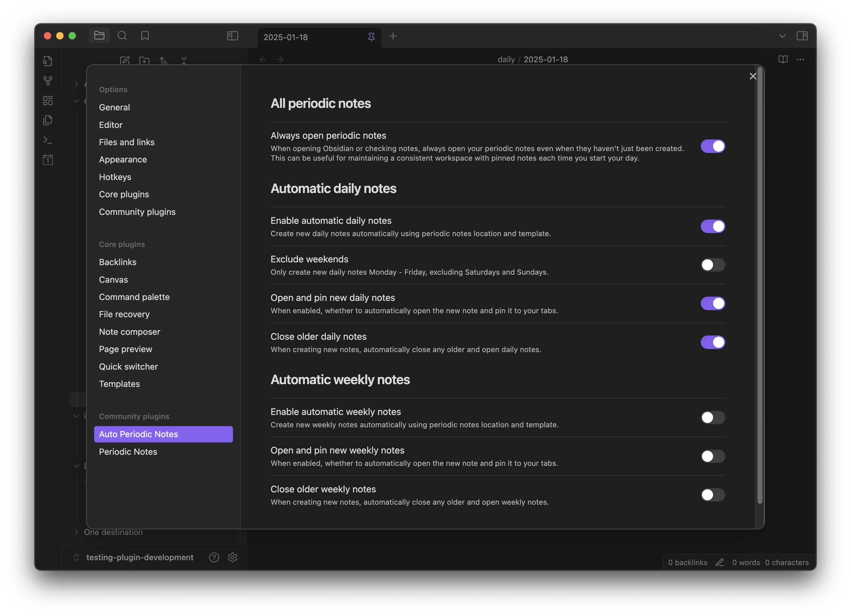This screenshot has width=851, height=616.
Task: Click the settings pane vertical scrollbar
Action: [760, 285]
